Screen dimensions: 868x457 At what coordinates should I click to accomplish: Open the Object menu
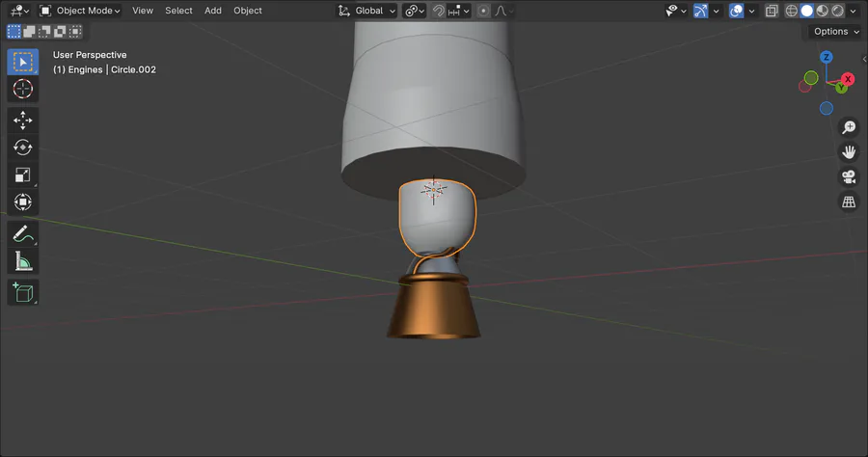pyautogui.click(x=248, y=11)
